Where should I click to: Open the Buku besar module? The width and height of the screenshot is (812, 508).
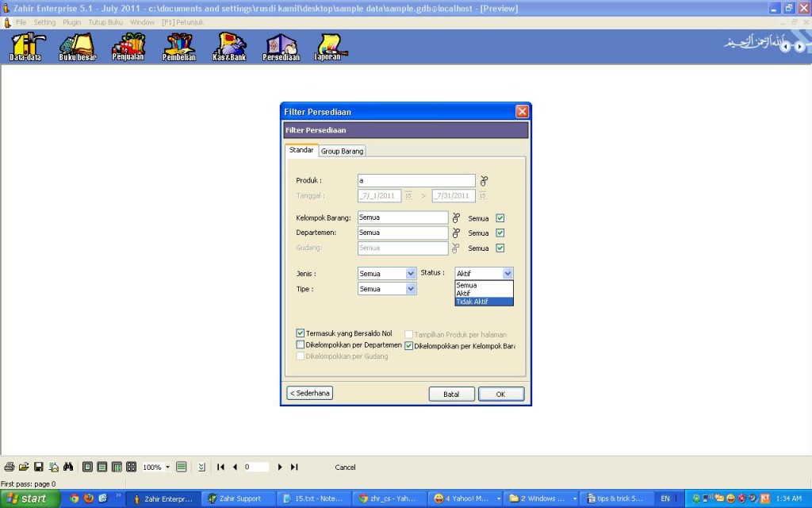77,47
